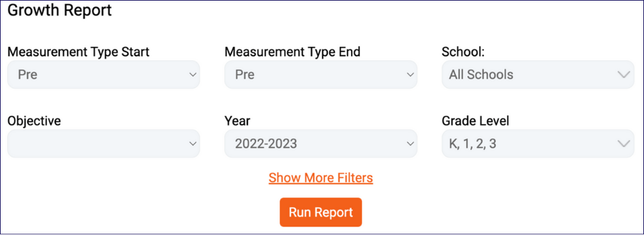The height and width of the screenshot is (235, 644).
Task: Click chevron arrow in Measurement Type End field
Action: point(410,75)
